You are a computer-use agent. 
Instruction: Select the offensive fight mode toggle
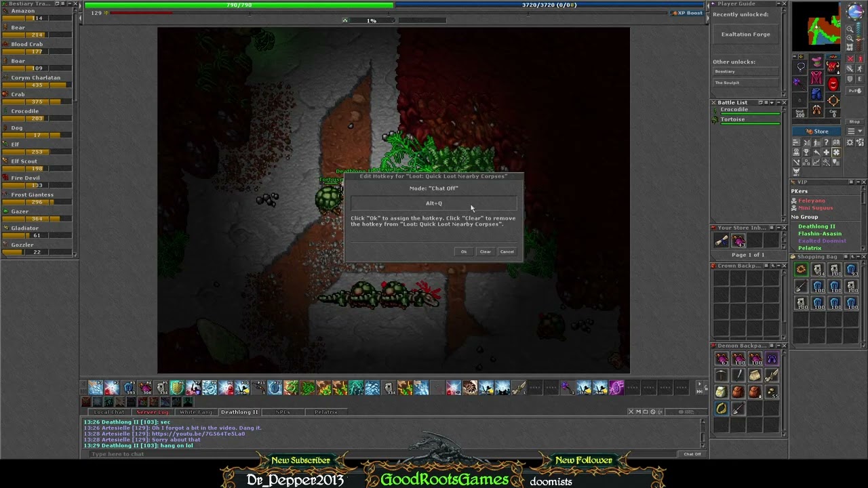(x=850, y=59)
